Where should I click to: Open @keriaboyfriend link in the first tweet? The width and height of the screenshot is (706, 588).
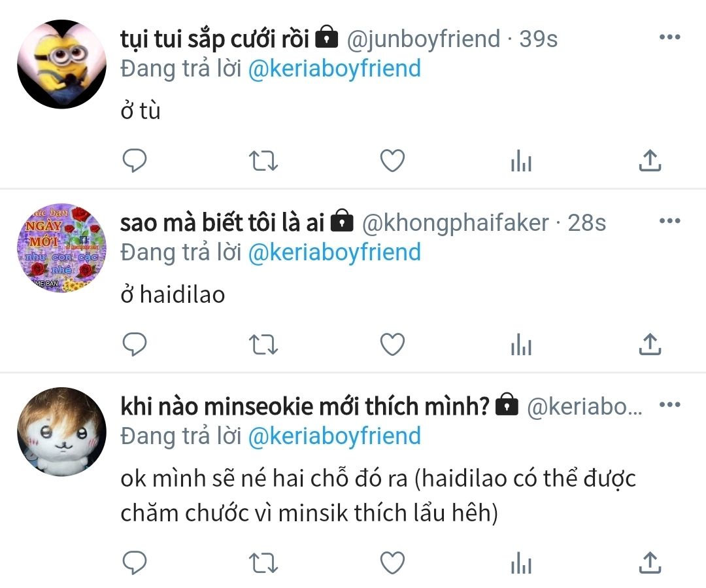(335, 69)
